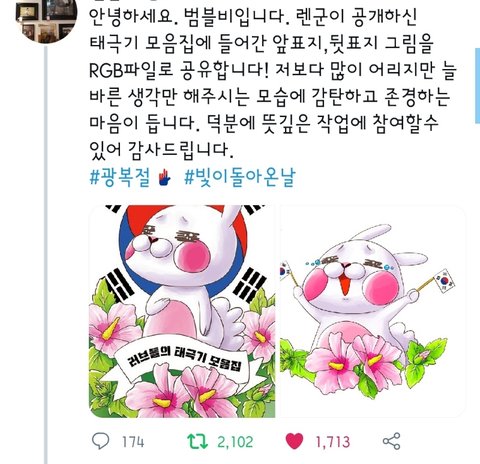Open replies via the speech bubble icon
480x464 pixels.
[x=100, y=441]
